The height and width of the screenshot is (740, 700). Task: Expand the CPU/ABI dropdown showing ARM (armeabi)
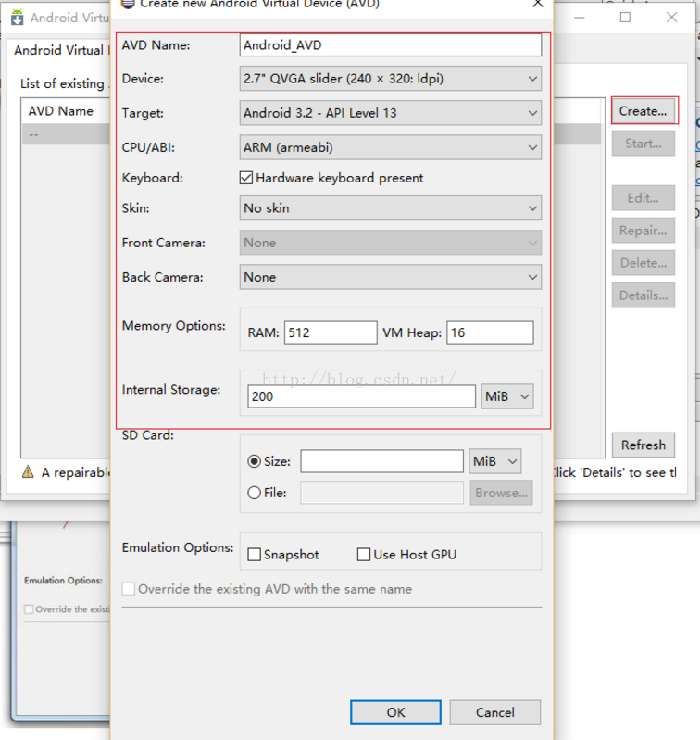[390, 147]
